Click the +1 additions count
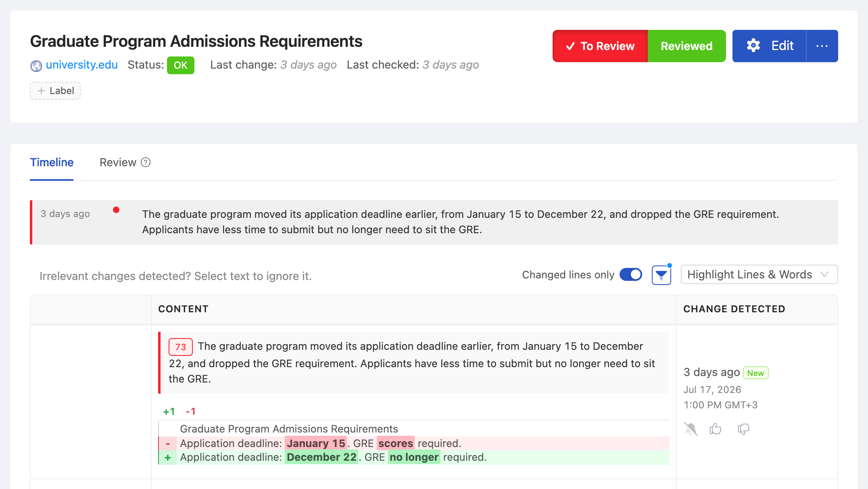This screenshot has width=868, height=489. tap(169, 412)
